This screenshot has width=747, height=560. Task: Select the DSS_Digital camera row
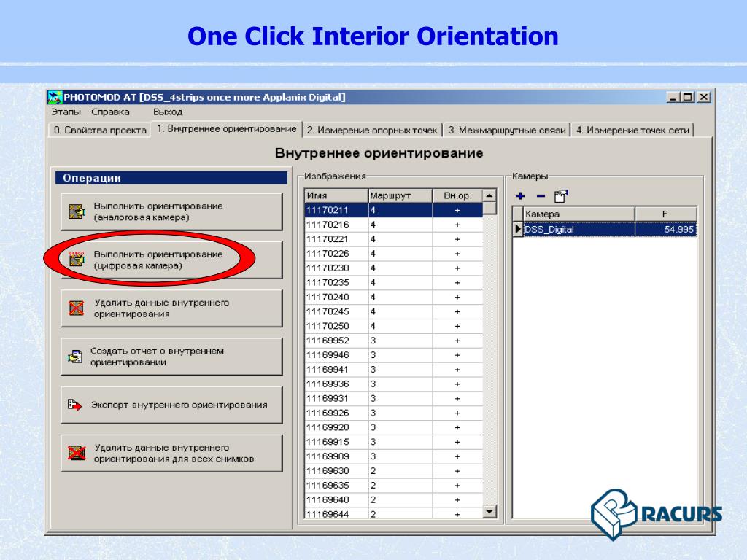605,229
